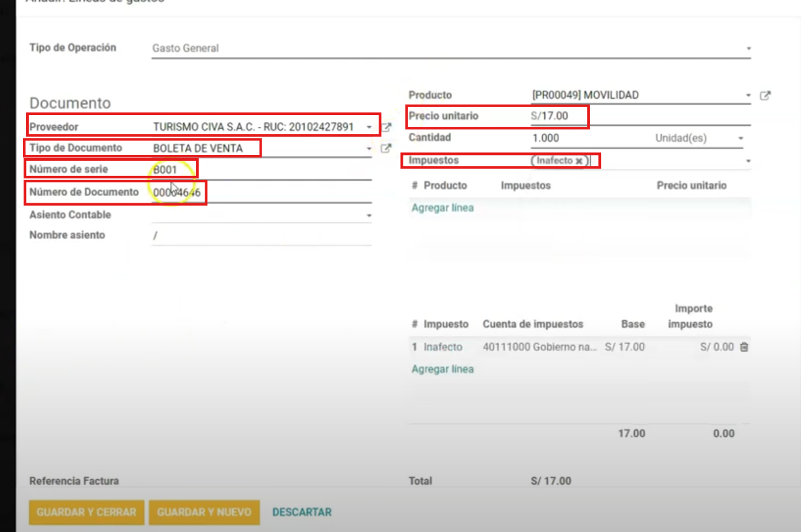Open the Proveedor external link icon
The image size is (801, 532).
(x=386, y=127)
